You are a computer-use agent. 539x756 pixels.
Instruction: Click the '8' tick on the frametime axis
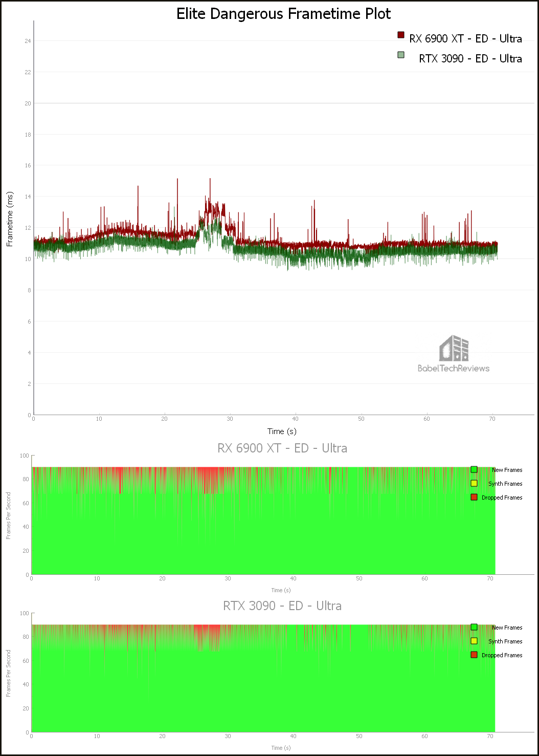pyautogui.click(x=29, y=290)
